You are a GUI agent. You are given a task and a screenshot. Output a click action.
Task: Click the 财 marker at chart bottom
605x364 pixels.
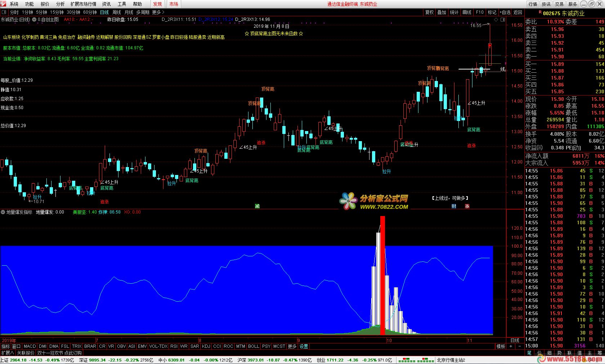454,206
